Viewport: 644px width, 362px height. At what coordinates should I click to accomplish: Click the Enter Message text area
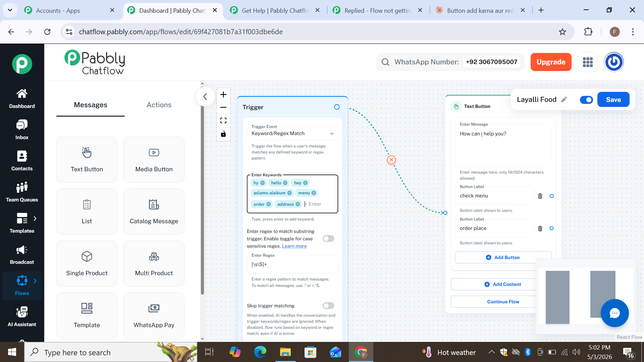(503, 146)
